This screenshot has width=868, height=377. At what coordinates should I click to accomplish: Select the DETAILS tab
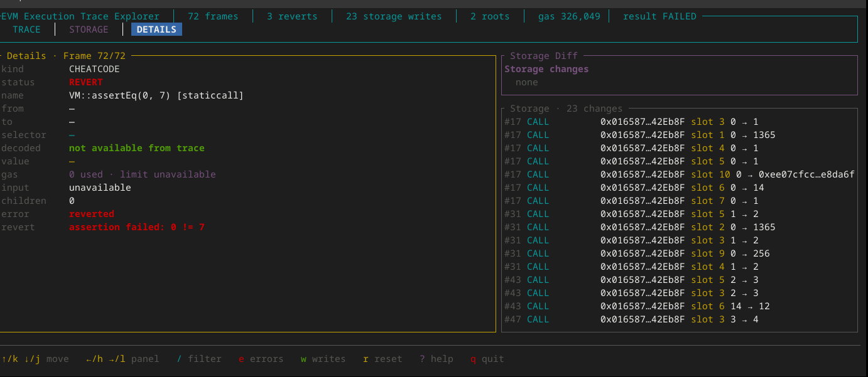(156, 29)
